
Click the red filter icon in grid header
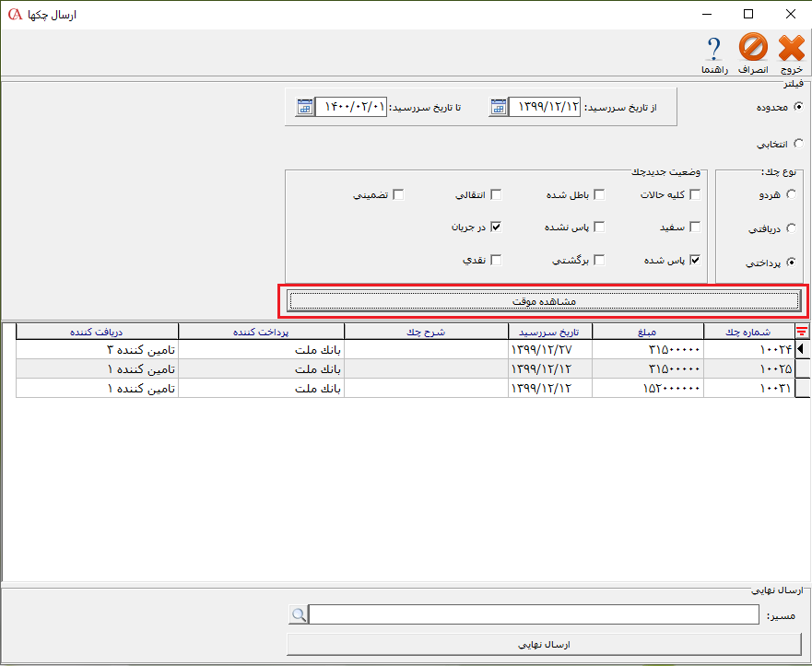click(802, 332)
